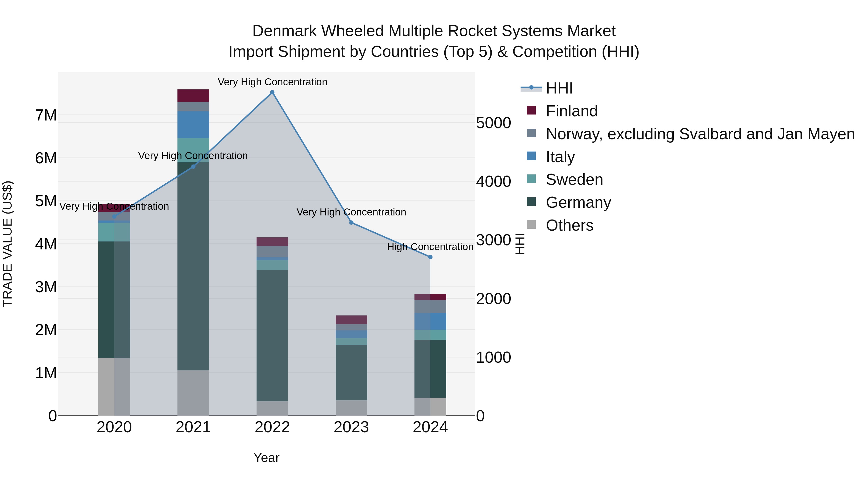868x488 pixels.
Task: Select the 2021 HHI line marker
Action: tap(193, 167)
